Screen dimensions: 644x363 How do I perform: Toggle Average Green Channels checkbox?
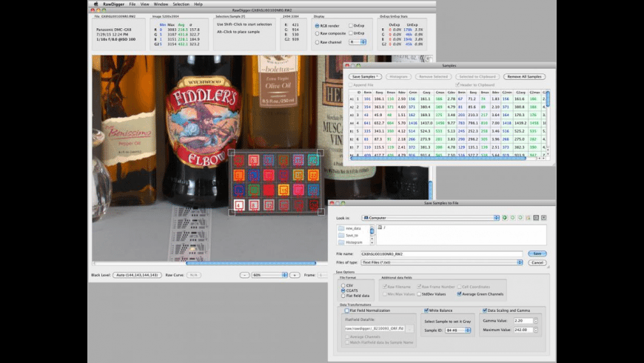point(459,294)
